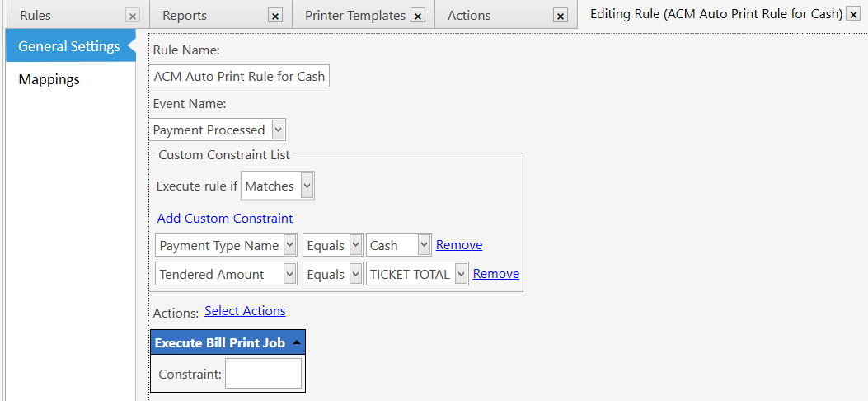Open the Cash value dropdown
868x401 pixels.
coord(424,245)
